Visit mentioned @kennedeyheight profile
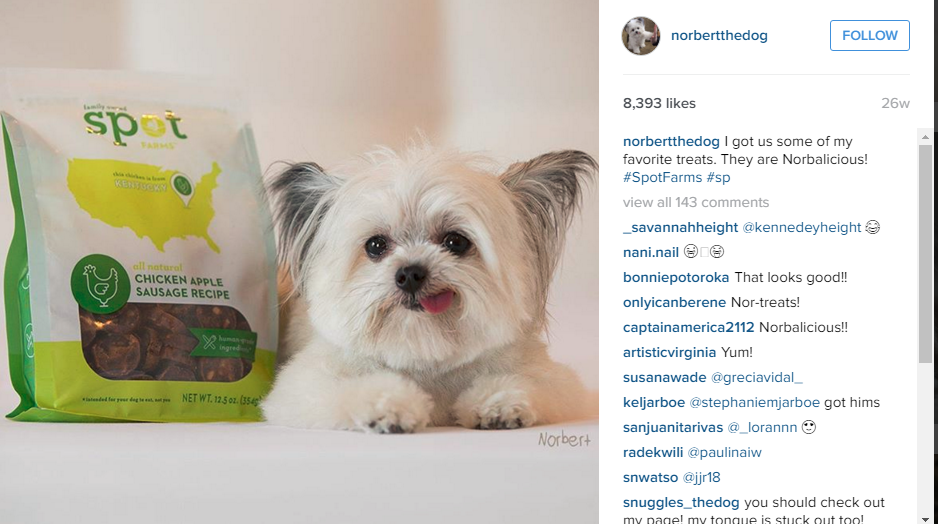This screenshot has width=938, height=524. [802, 227]
